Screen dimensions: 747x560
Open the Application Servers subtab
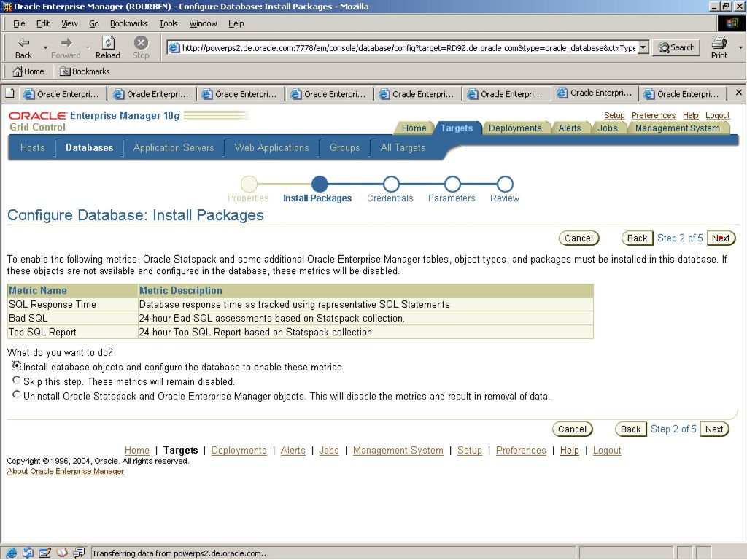[174, 147]
